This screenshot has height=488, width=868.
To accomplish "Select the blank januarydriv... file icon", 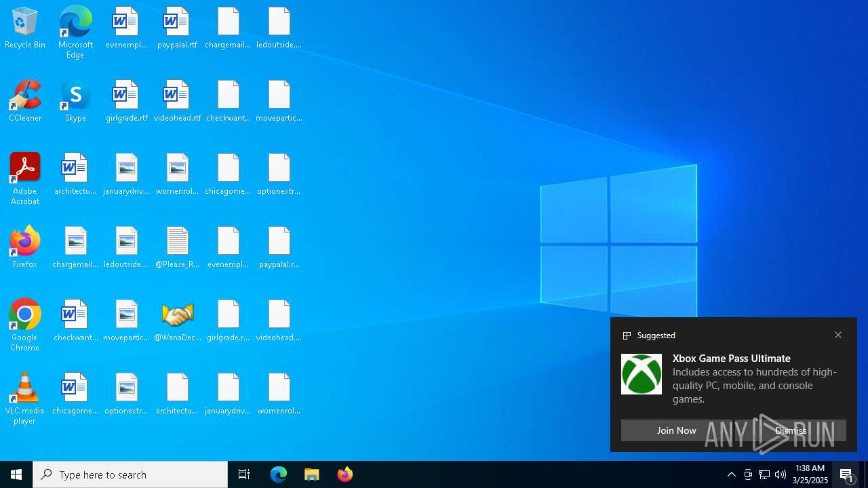I will [x=228, y=394].
